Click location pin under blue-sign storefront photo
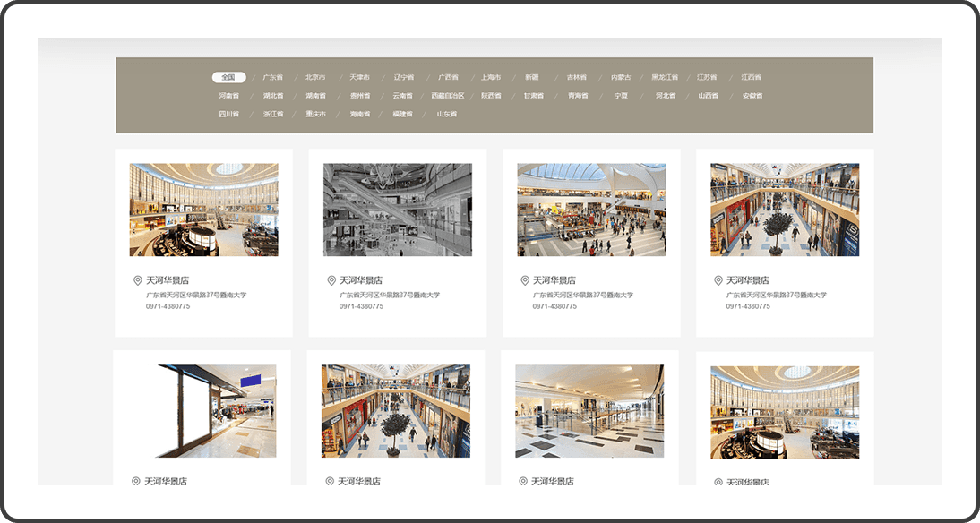Image resolution: width=980 pixels, height=523 pixels. [136, 481]
